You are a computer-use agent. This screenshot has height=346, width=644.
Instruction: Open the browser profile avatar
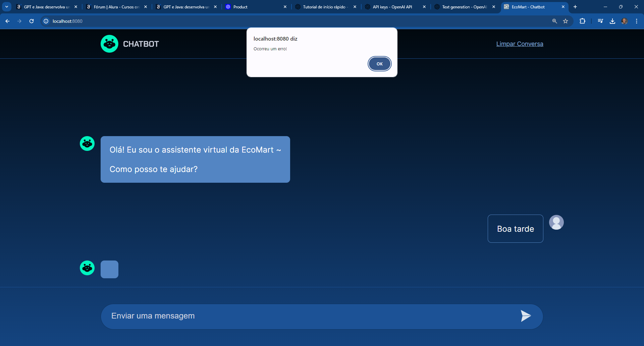pos(625,21)
